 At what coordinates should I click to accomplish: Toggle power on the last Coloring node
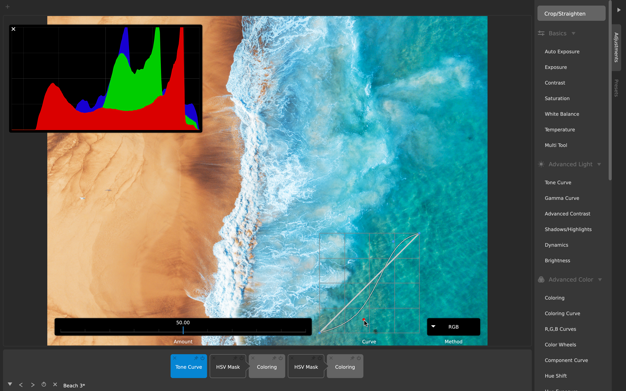tap(359, 358)
